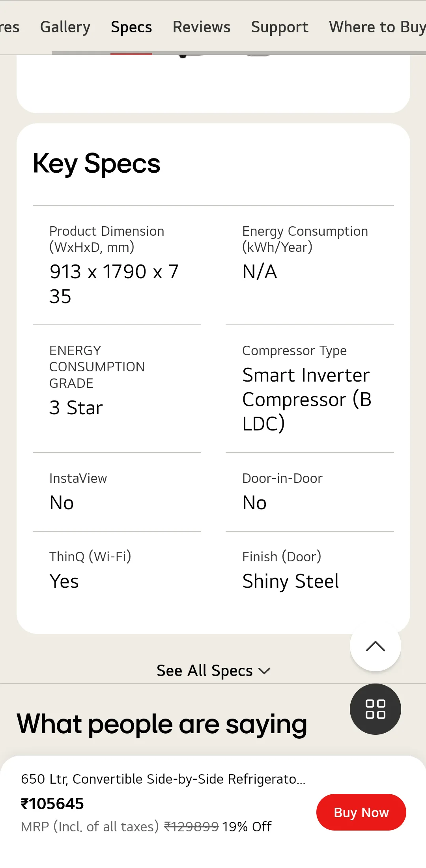The image size is (426, 868).
Task: Tap the What people are saying heading
Action: [162, 724]
